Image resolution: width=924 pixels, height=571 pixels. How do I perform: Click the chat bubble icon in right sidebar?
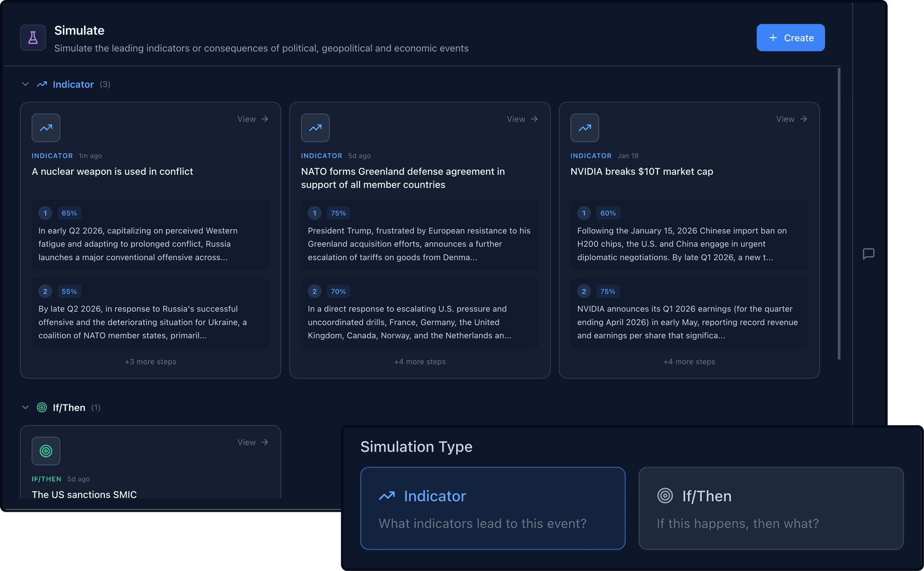tap(868, 254)
